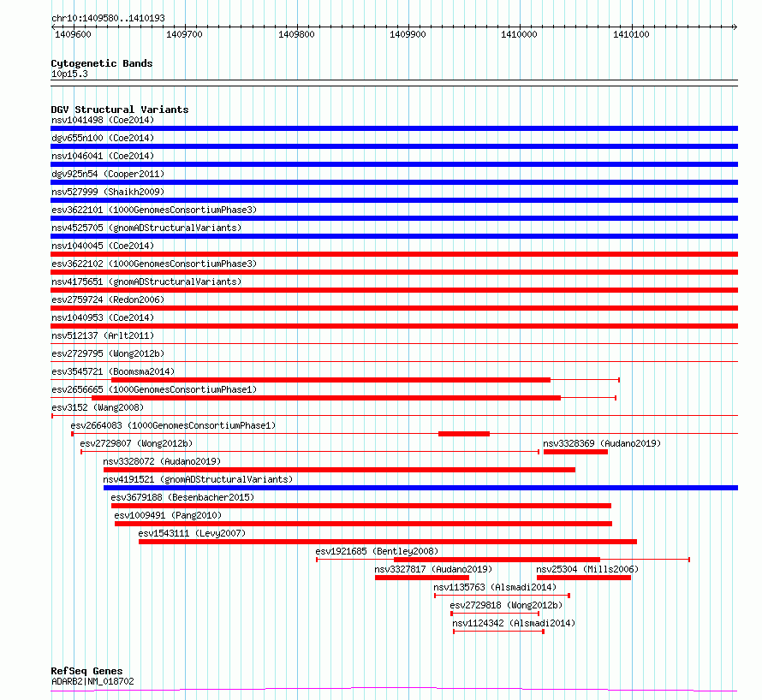This screenshot has height=700, width=762.
Task: Click the magenta ADARB2 gene track line
Action: pyautogui.click(x=394, y=689)
